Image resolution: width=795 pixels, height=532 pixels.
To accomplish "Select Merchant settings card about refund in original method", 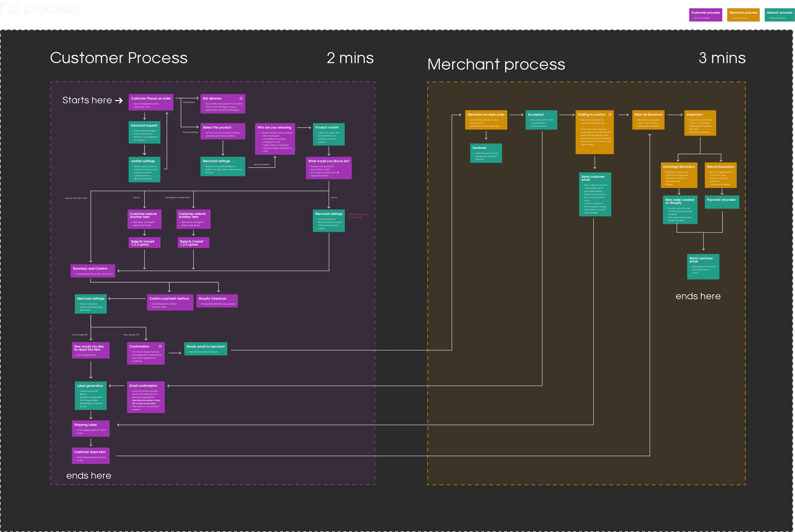I will [328, 220].
